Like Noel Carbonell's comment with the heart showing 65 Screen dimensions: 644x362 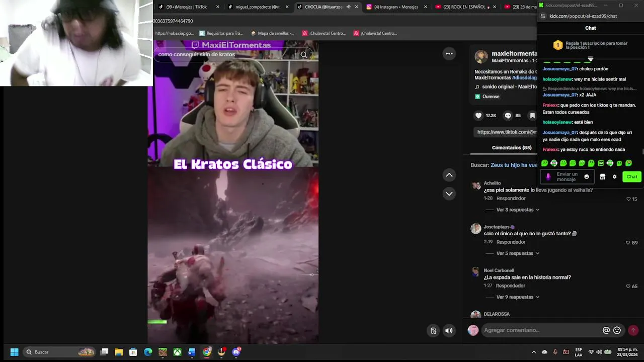pos(628,287)
